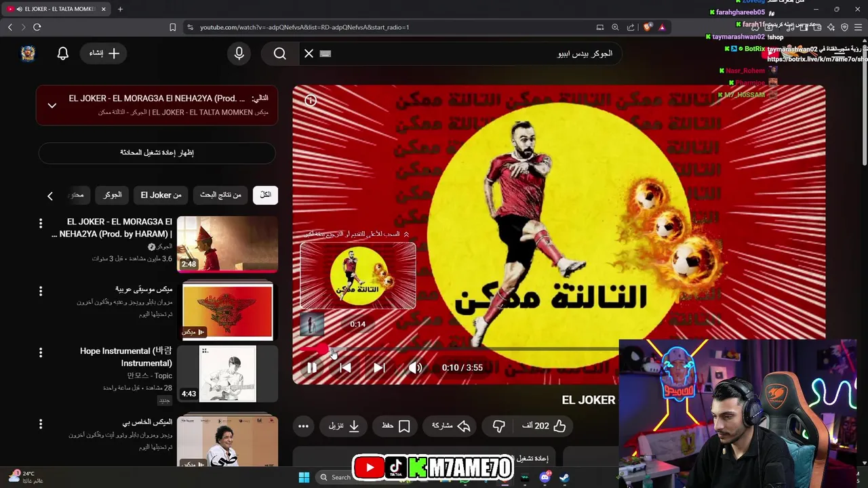868x488 pixels.
Task: Start voice search with microphone
Action: (239, 54)
